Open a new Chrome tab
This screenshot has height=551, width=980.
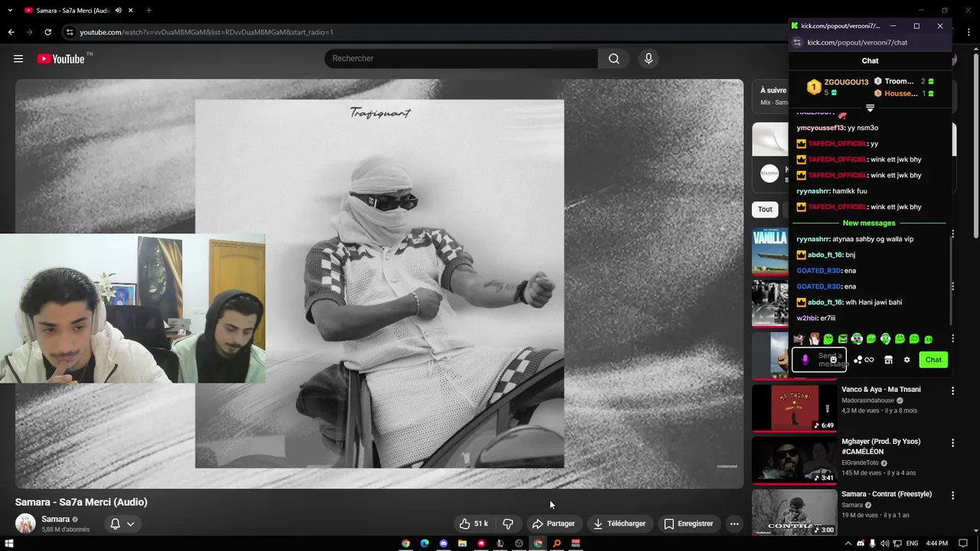coord(149,11)
